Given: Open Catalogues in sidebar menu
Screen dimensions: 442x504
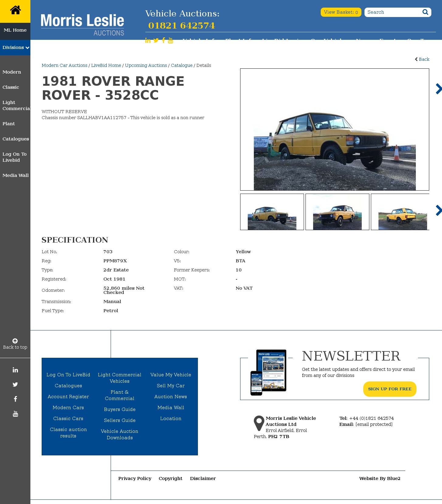Looking at the screenshot, I should 16,139.
